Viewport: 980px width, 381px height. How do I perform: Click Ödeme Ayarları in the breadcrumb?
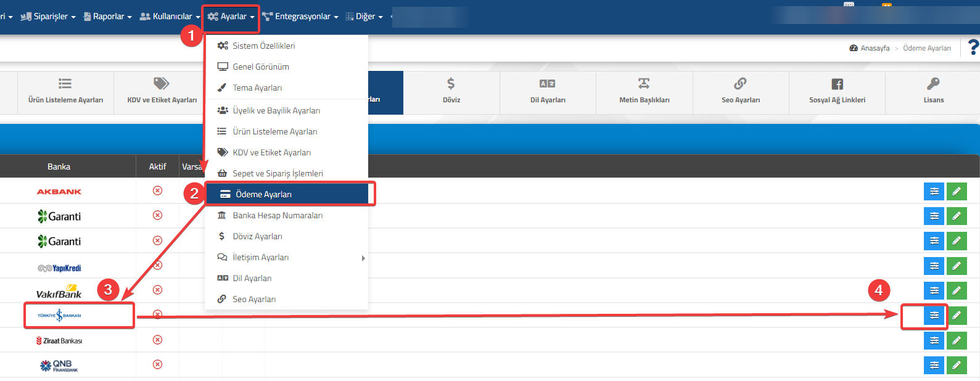coord(927,48)
